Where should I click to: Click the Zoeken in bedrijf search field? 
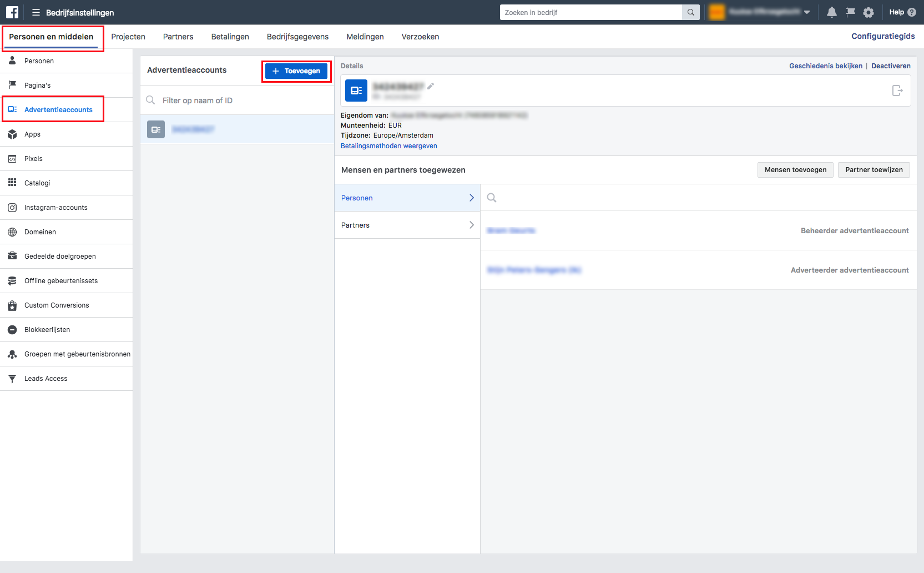click(591, 12)
